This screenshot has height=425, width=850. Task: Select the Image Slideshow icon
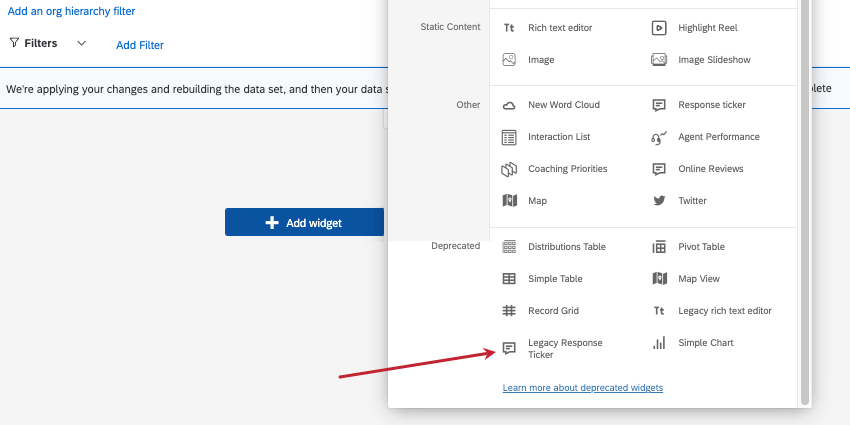[659, 60]
